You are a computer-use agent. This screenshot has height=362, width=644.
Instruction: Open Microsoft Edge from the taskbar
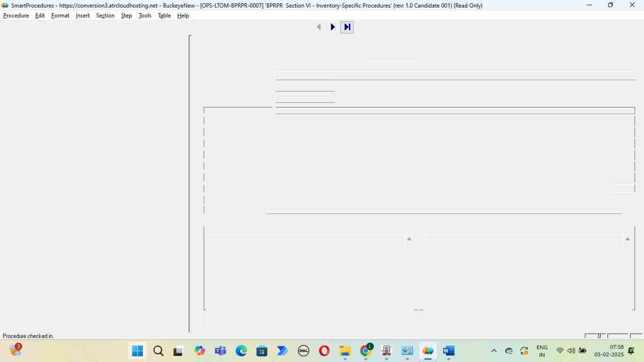point(241,351)
